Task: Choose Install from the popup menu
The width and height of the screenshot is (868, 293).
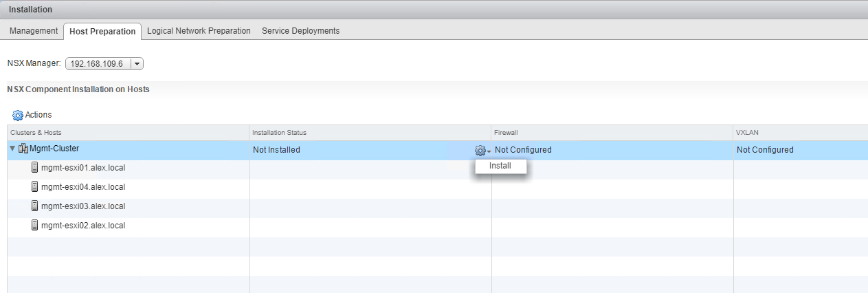Action: pyautogui.click(x=500, y=166)
